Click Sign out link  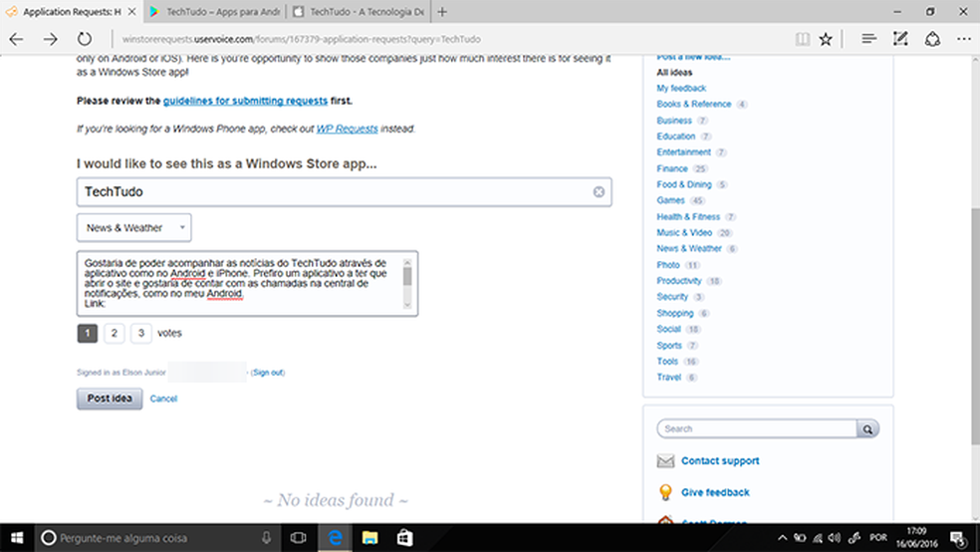click(268, 373)
